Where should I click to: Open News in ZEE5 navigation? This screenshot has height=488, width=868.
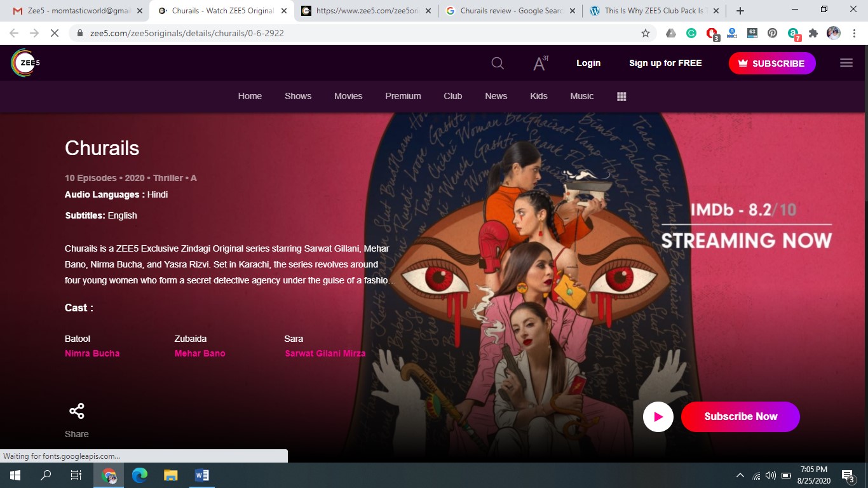tap(496, 96)
